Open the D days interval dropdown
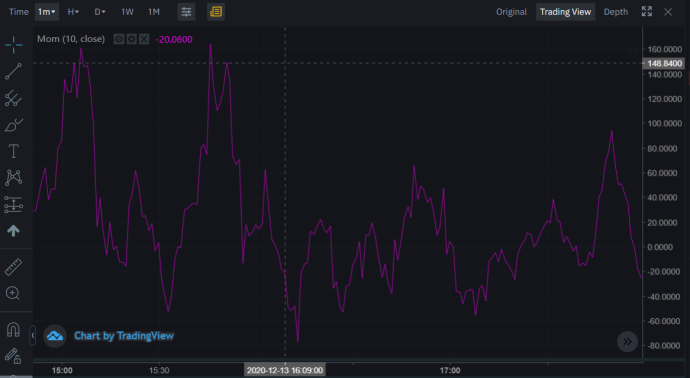 point(100,12)
